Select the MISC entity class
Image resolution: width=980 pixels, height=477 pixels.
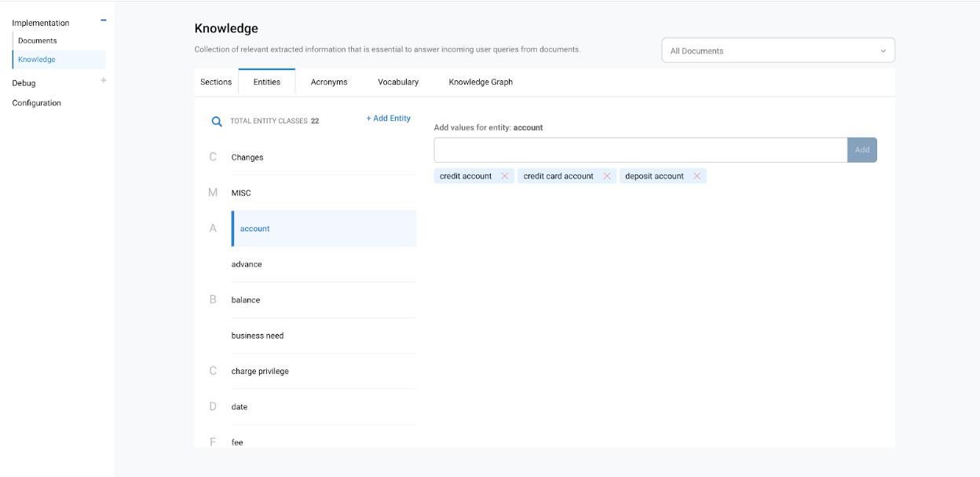pyautogui.click(x=241, y=193)
